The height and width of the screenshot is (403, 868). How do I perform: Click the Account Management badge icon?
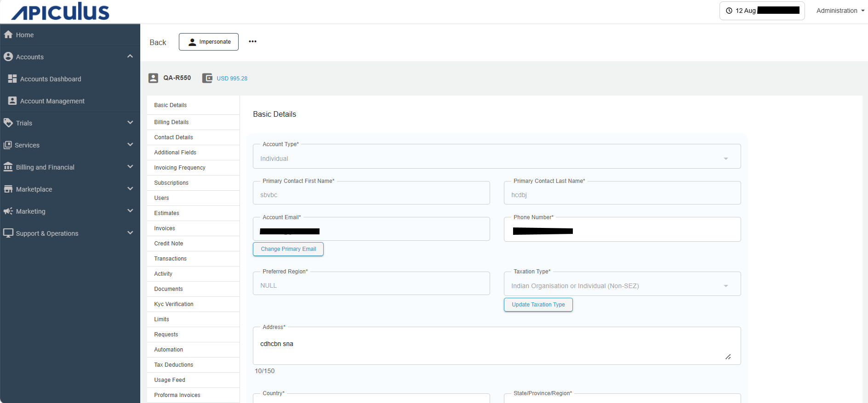(12, 101)
